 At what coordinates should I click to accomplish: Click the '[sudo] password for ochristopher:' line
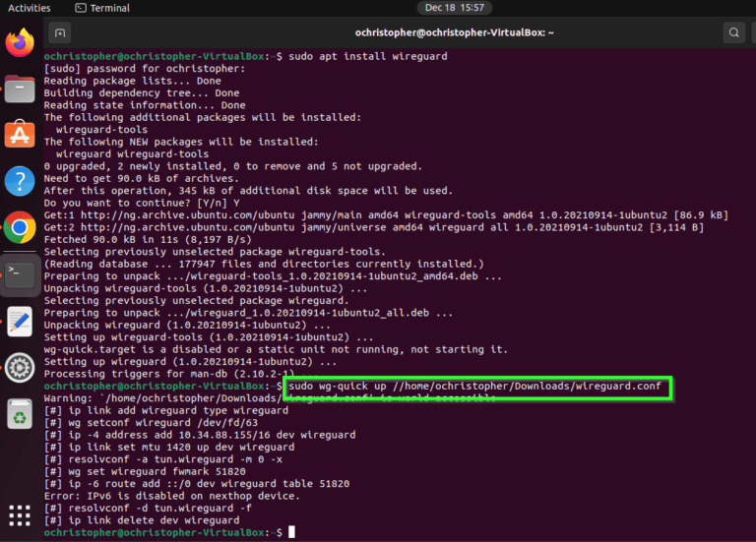point(144,69)
